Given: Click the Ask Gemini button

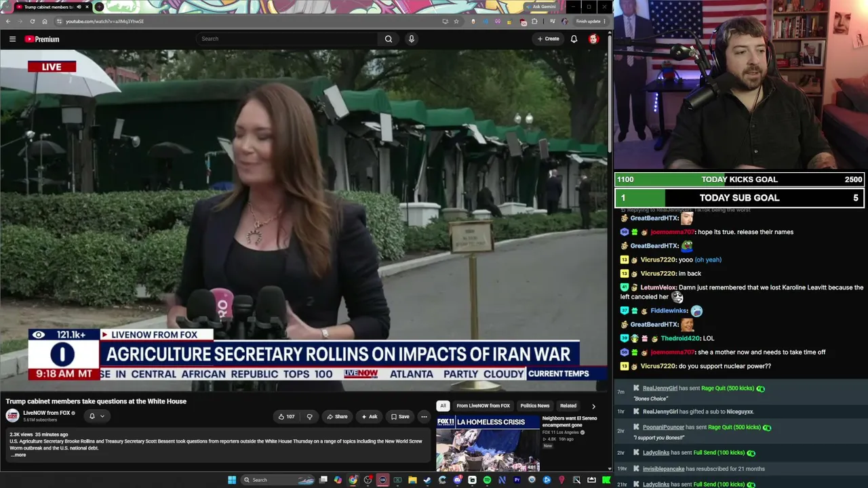Looking at the screenshot, I should tap(541, 7).
